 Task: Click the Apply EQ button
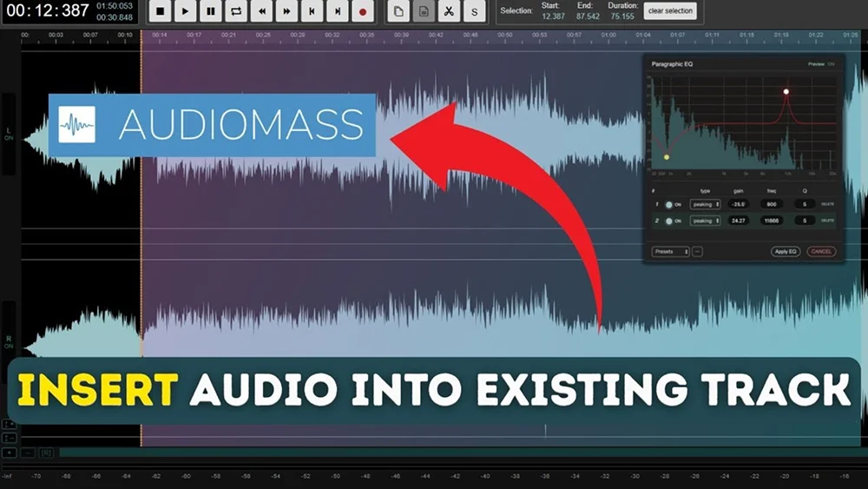pyautogui.click(x=786, y=251)
